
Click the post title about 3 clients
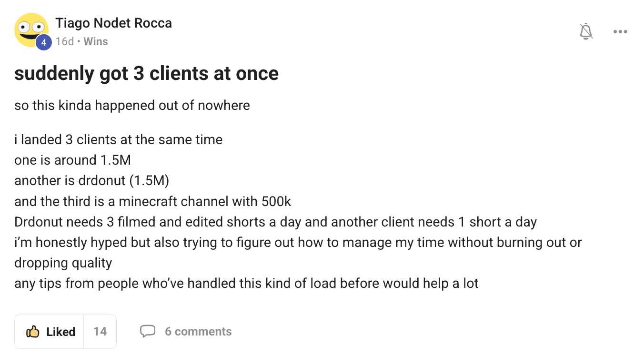[146, 74]
